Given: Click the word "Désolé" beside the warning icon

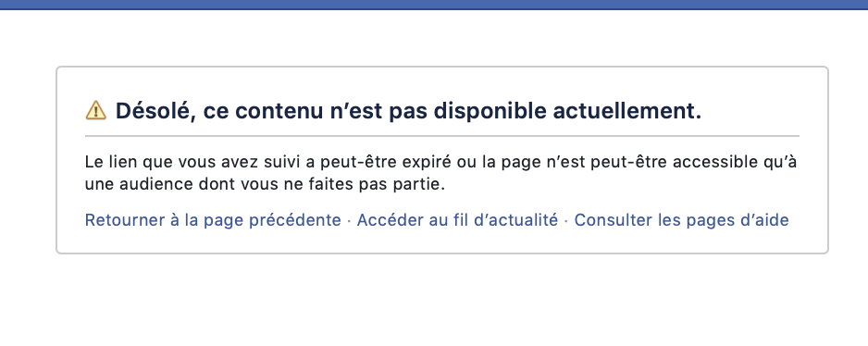Looking at the screenshot, I should 155,111.
